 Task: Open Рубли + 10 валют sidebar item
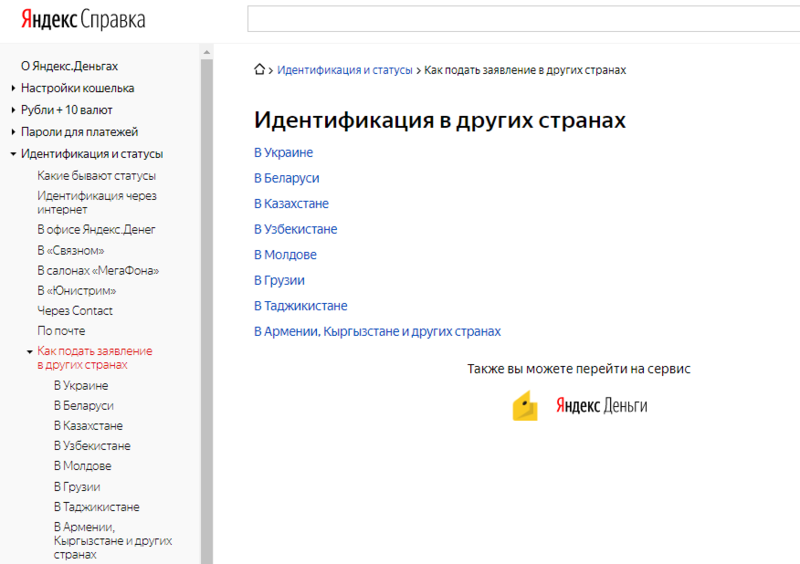(67, 110)
